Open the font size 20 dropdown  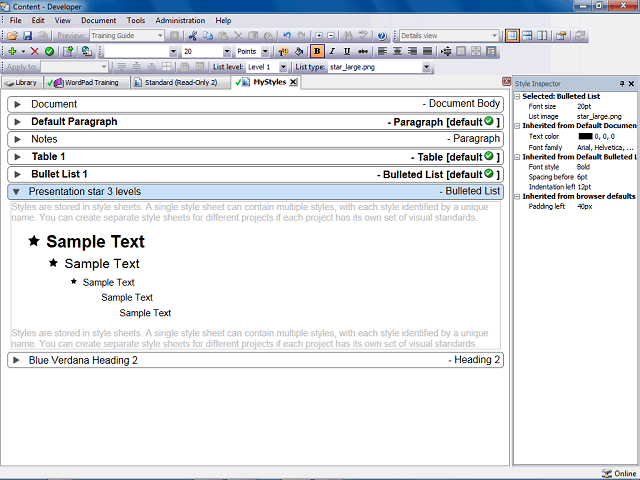pos(227,51)
